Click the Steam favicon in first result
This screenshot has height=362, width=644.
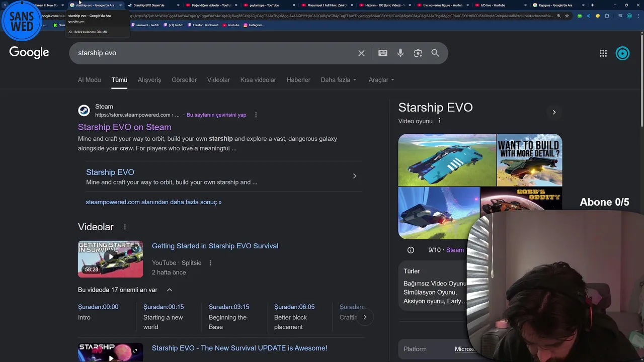(84, 110)
